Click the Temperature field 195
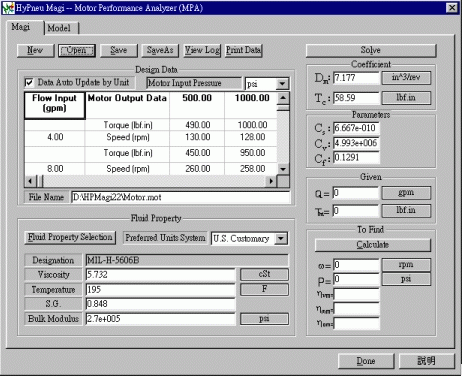This screenshot has height=376, width=462. pyautogui.click(x=160, y=290)
